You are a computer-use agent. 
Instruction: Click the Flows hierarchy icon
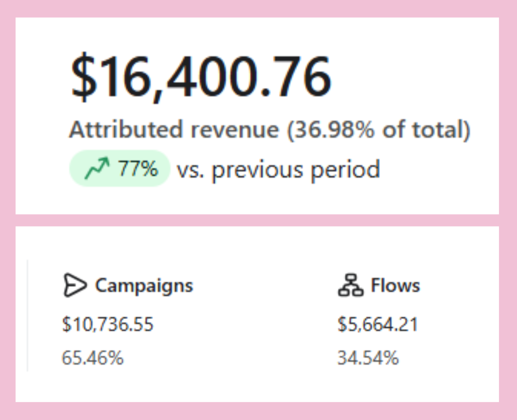(351, 285)
